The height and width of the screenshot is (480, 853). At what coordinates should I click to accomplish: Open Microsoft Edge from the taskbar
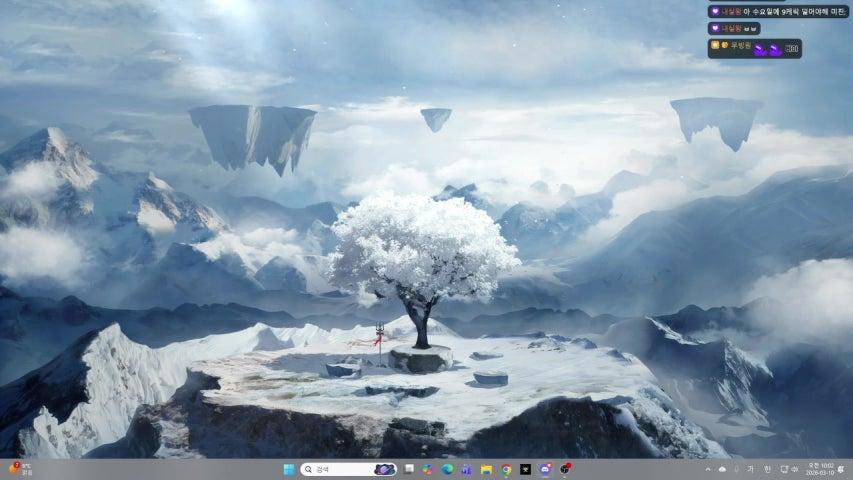point(447,469)
